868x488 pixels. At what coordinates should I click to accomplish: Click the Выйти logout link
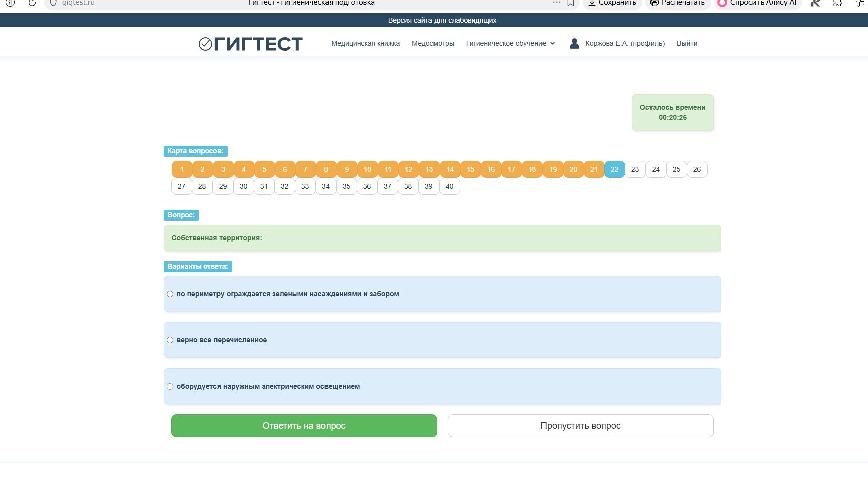point(687,44)
